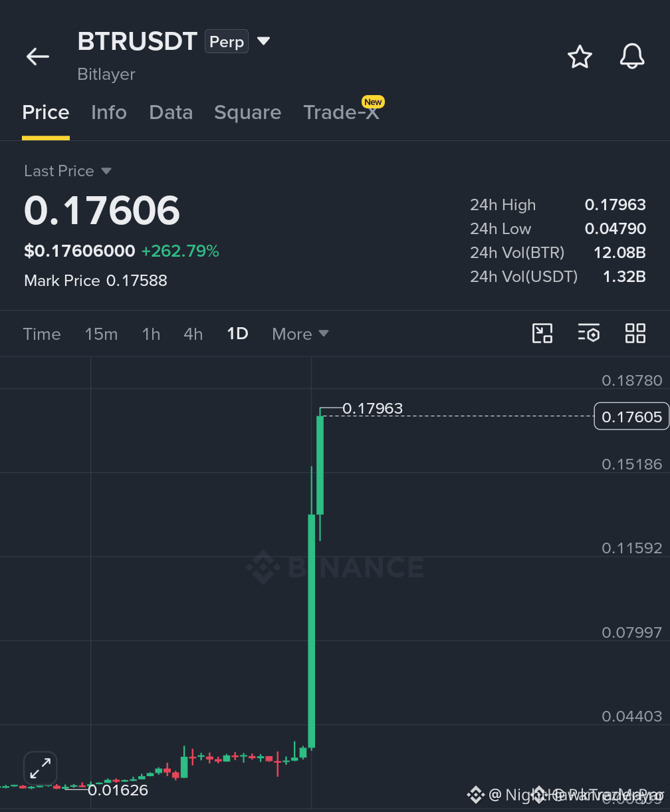Click the 24h Vol(BTR) value 12.08B

(619, 253)
